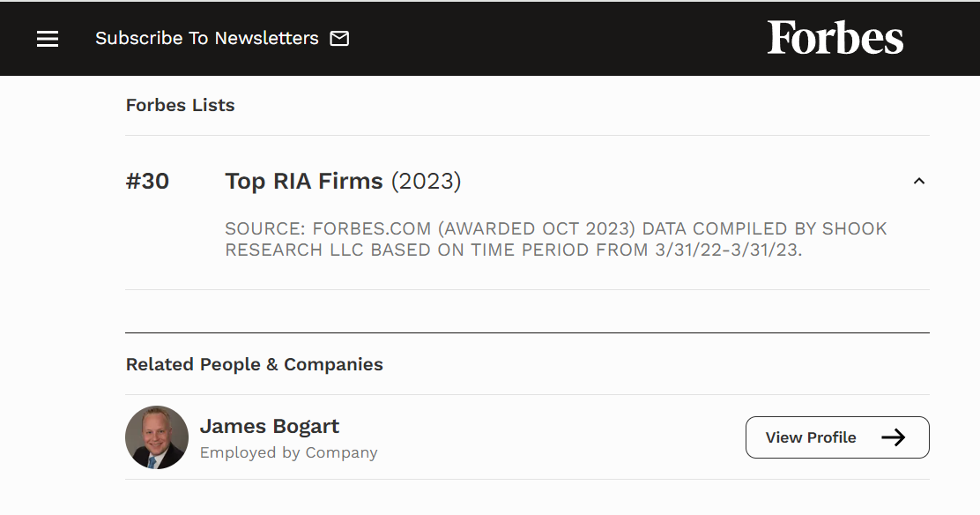Open the hamburger navigation menu
Viewport: 980px width, 515px height.
click(x=48, y=39)
